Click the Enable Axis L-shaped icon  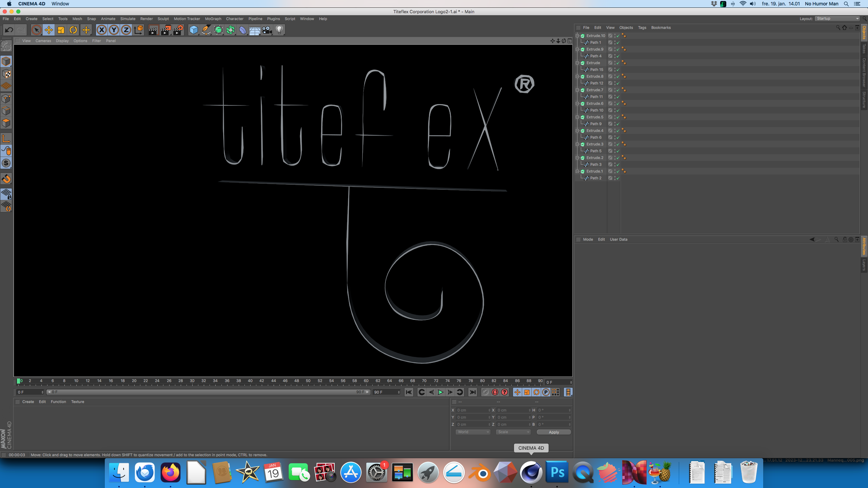pyautogui.click(x=6, y=138)
